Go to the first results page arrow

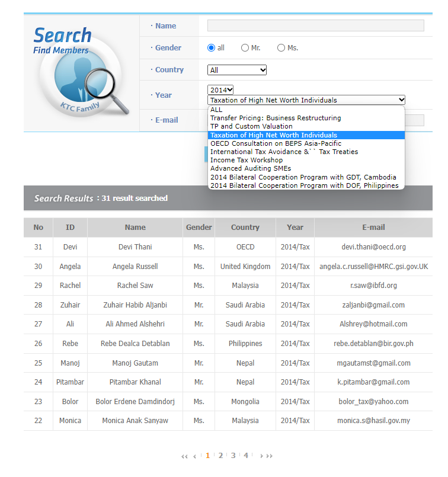click(184, 456)
